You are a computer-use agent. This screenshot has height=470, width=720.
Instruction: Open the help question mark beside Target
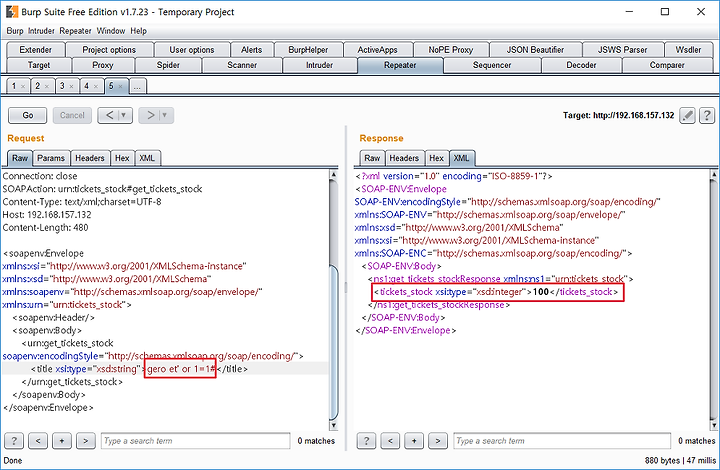coord(707,115)
